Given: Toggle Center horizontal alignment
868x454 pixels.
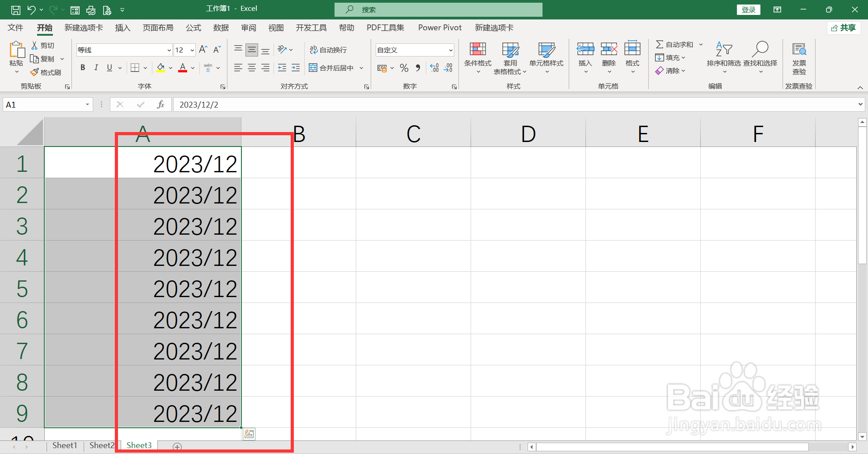Looking at the screenshot, I should [x=252, y=68].
